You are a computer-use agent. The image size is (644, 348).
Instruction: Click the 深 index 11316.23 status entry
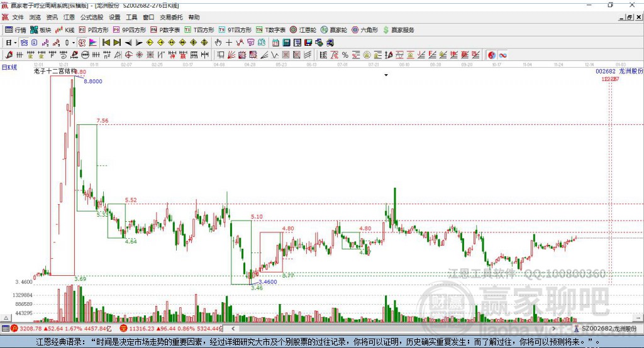(x=171, y=329)
